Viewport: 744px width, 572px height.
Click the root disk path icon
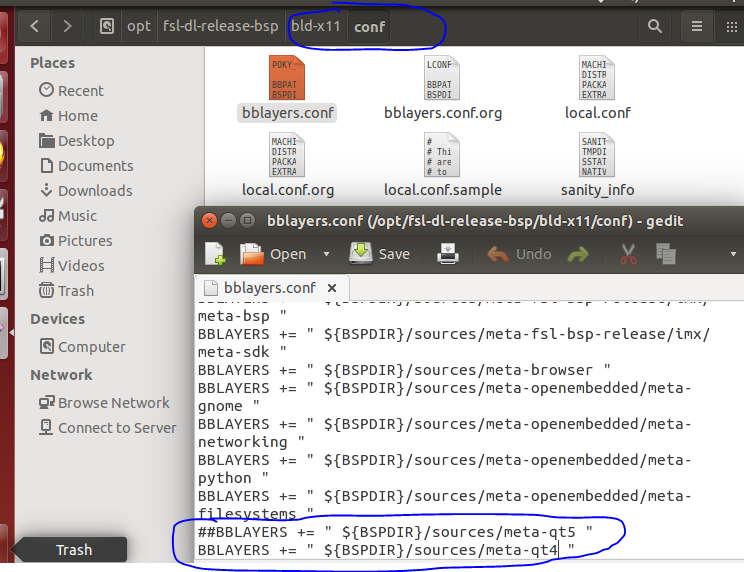coord(107,26)
